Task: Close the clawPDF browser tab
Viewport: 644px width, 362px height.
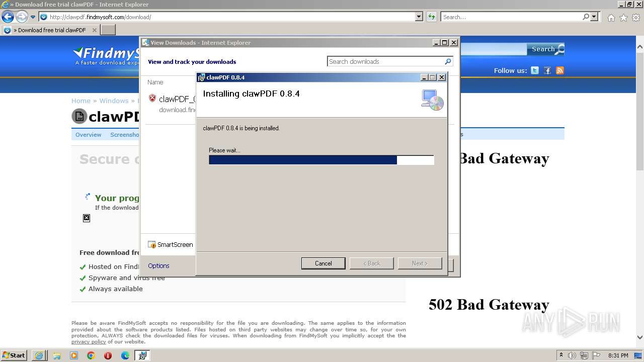Action: 94,30
